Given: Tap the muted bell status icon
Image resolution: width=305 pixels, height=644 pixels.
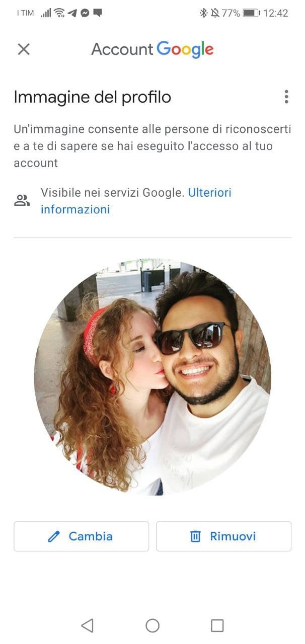Looking at the screenshot, I should (x=215, y=13).
